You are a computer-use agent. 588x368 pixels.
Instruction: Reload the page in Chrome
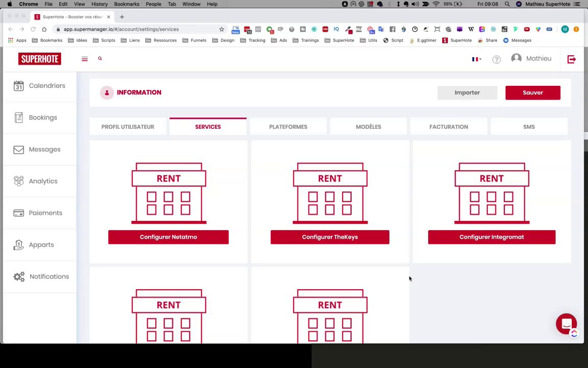pos(33,29)
